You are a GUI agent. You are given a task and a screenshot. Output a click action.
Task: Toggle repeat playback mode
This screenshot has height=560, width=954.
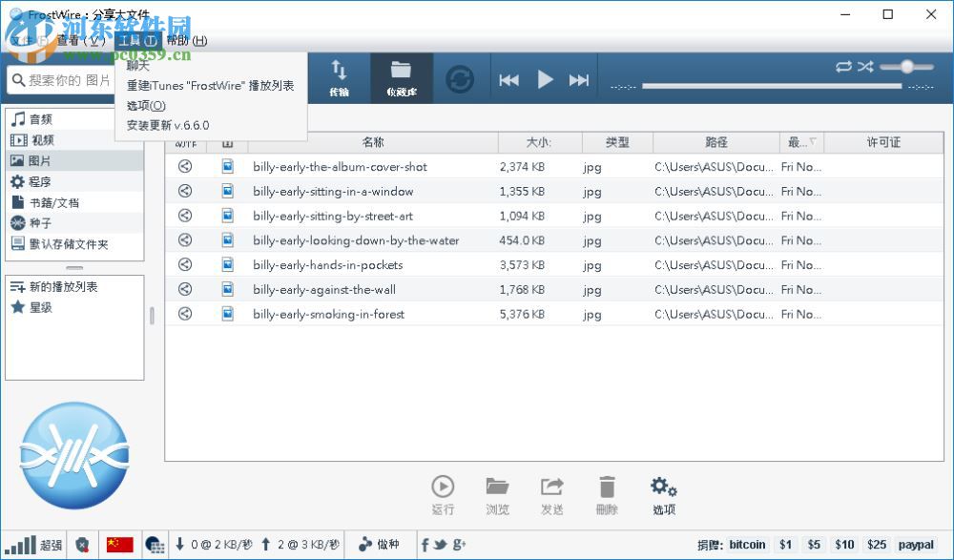[843, 67]
